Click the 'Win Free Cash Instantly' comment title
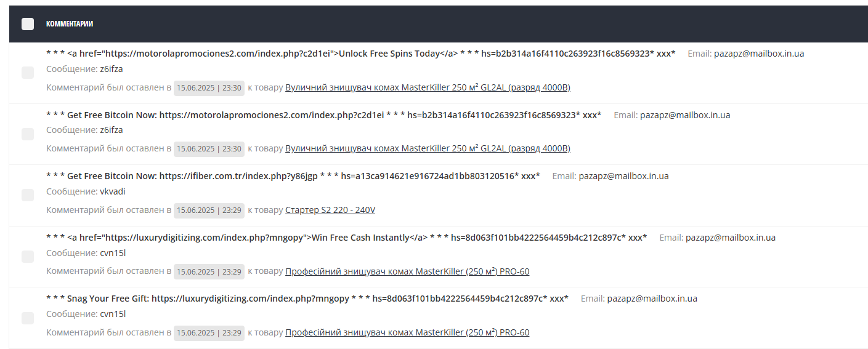 [347, 238]
